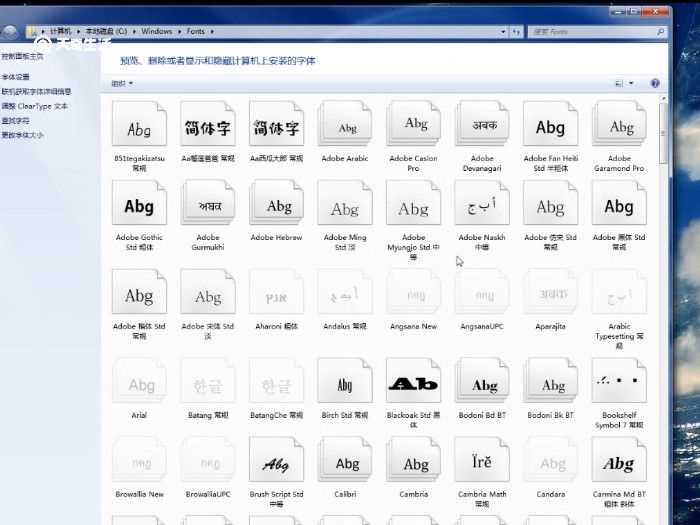This screenshot has height=525, width=700.
Task: Select the Brush Script Std font
Action: pos(276,460)
